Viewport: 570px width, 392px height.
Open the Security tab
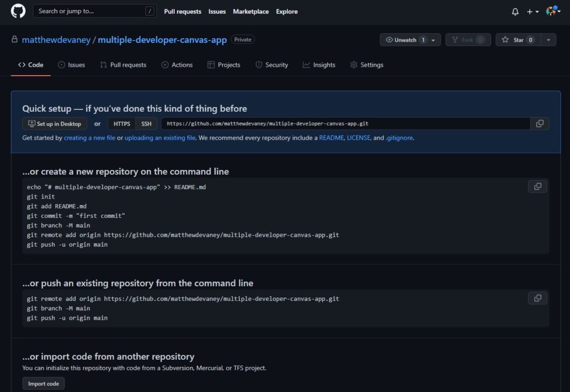pos(272,65)
